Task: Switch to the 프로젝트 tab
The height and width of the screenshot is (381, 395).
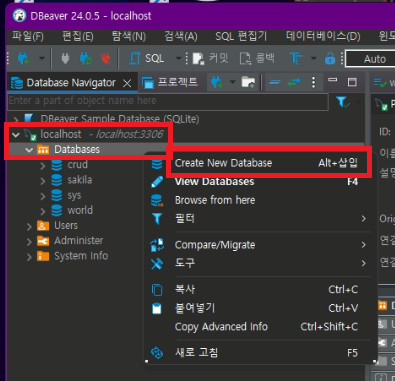Action: (170, 82)
